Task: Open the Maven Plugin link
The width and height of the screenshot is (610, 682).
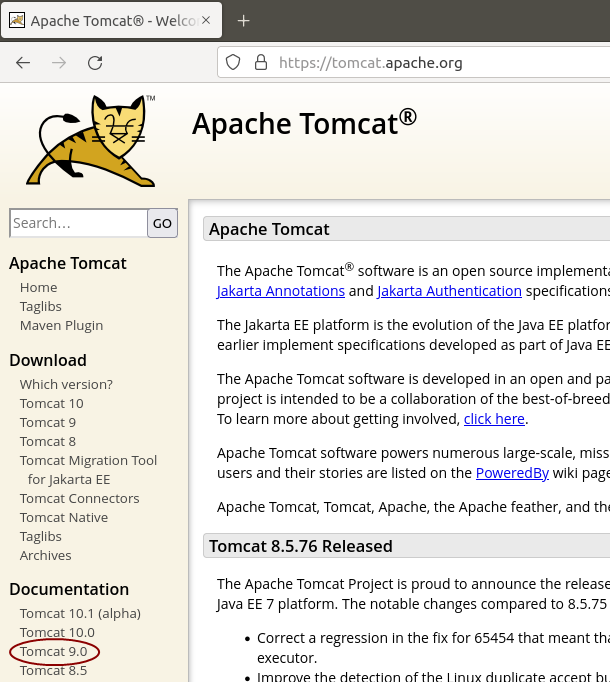Action: [x=61, y=325]
